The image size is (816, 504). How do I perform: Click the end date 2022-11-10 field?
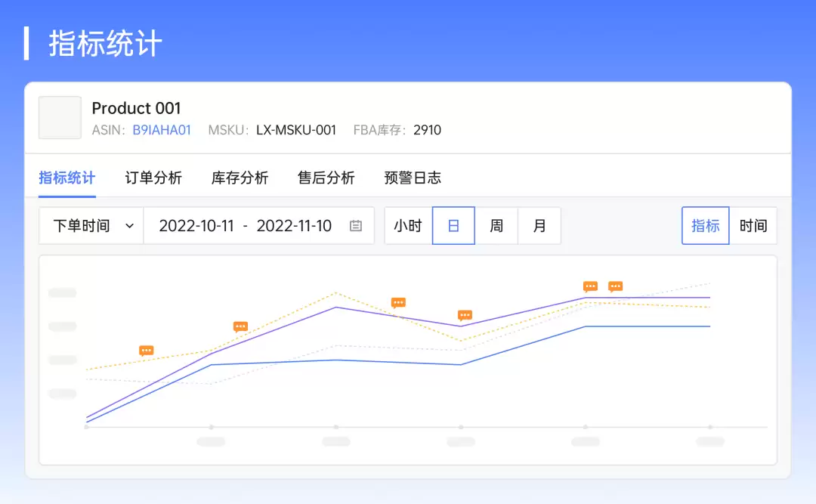click(x=294, y=226)
